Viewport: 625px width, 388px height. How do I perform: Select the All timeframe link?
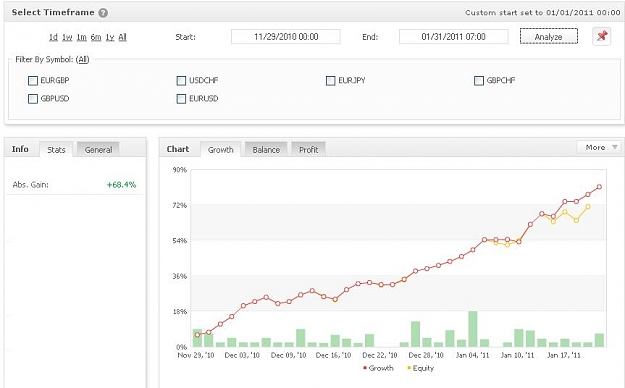pyautogui.click(x=122, y=37)
